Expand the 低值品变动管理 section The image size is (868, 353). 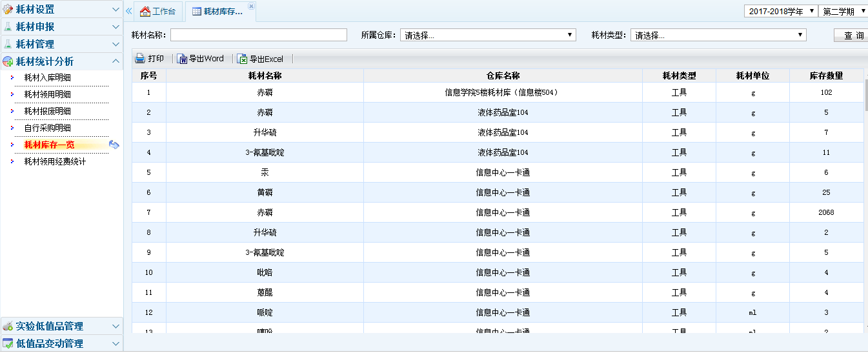tap(61, 344)
